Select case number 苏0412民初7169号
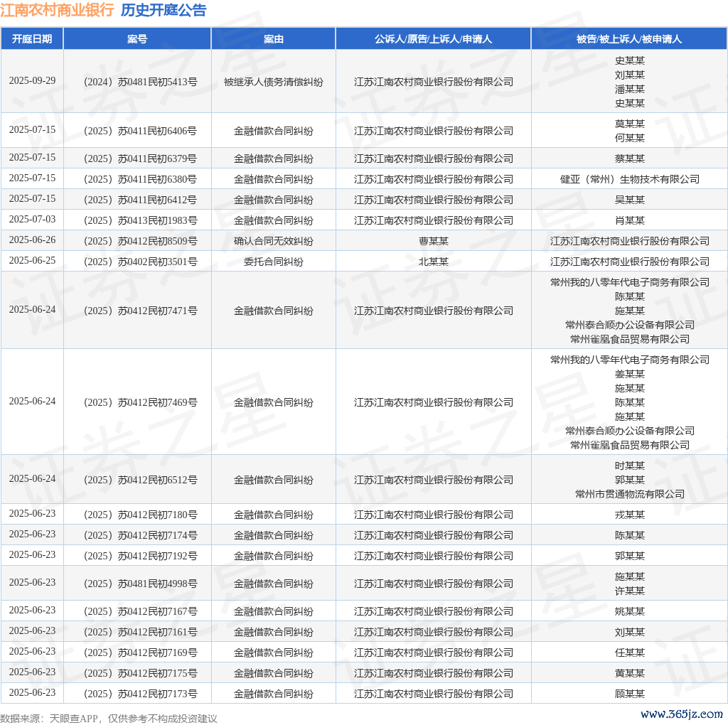 [x=140, y=652]
